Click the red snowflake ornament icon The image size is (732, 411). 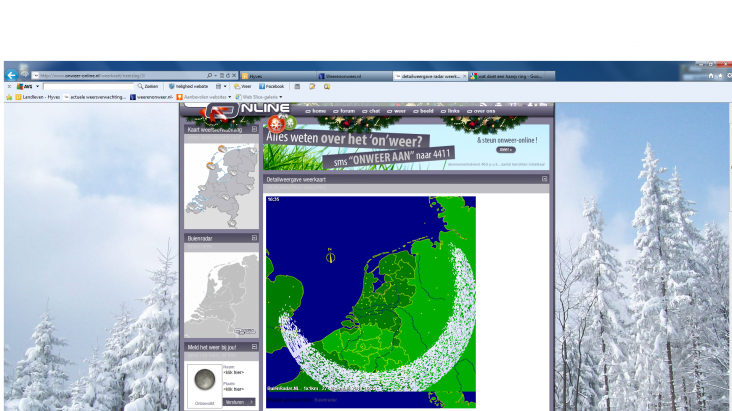(x=276, y=125)
